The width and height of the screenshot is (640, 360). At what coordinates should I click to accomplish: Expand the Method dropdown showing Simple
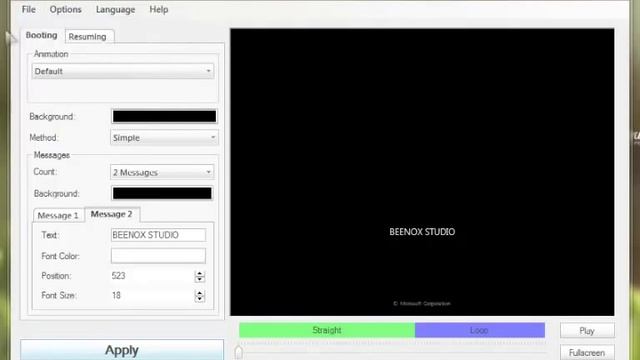point(164,138)
